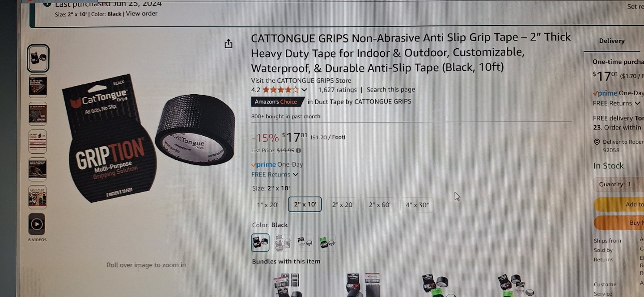Visit the CATTONGUE GRIPS Store link
Screen dimensions: 644x297
pos(301,81)
